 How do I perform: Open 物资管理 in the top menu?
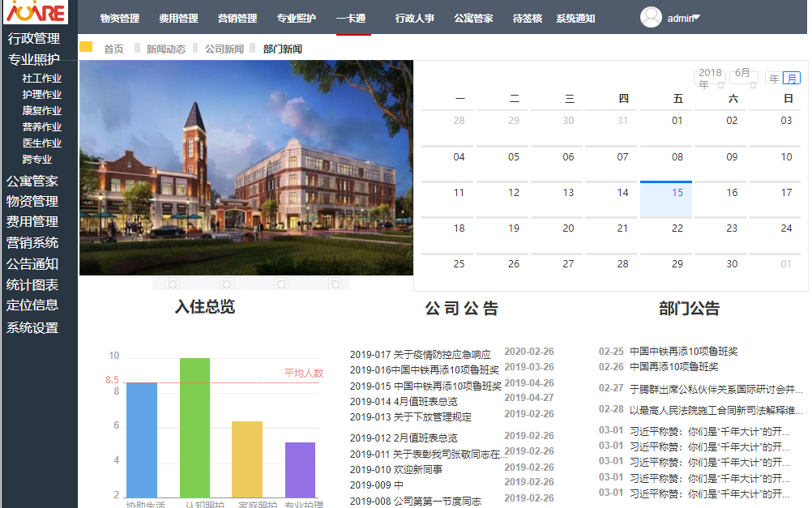click(120, 18)
